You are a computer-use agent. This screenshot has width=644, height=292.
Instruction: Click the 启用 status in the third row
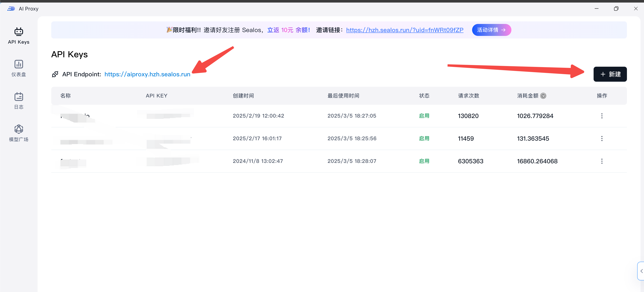point(424,161)
